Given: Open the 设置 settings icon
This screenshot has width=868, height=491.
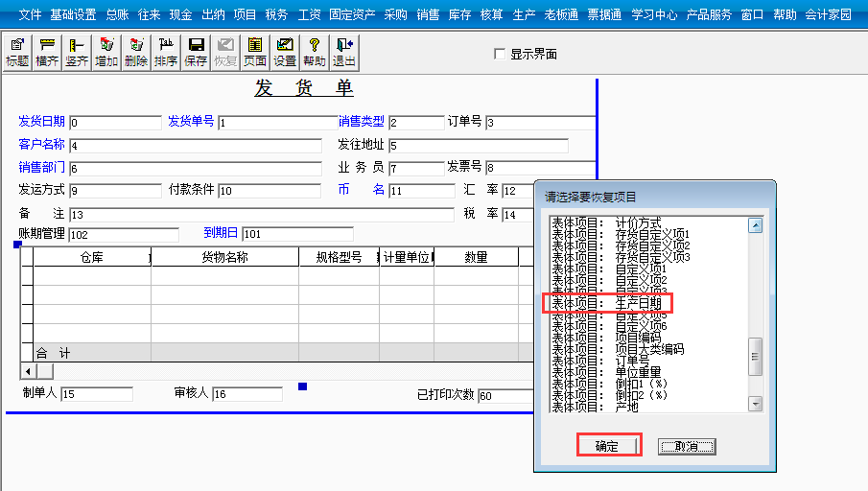Looking at the screenshot, I should [284, 52].
